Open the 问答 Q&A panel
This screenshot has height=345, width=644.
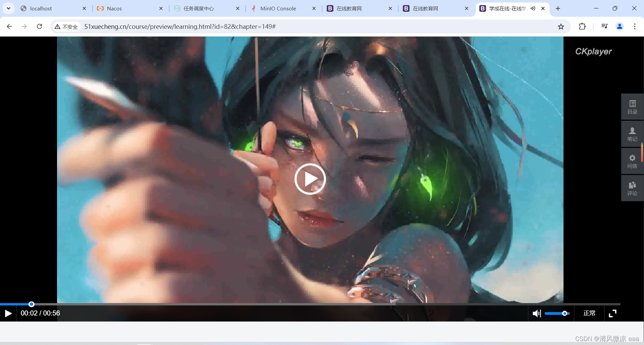point(632,161)
